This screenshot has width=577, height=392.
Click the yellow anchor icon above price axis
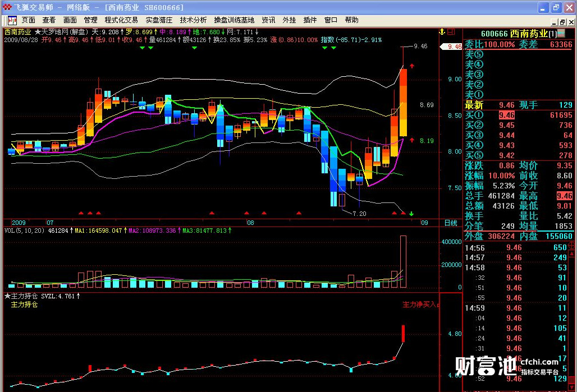442,32
